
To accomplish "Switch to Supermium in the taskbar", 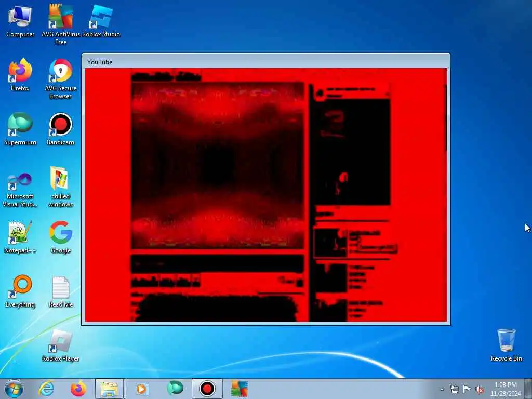I will [x=175, y=389].
